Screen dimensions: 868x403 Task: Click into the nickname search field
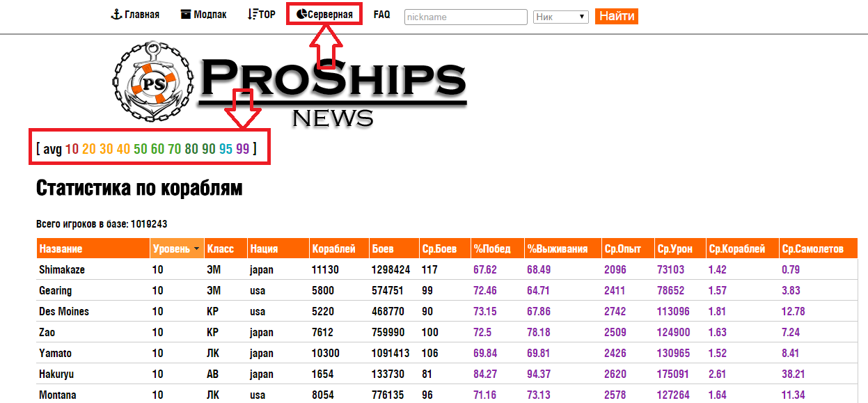coord(465,17)
